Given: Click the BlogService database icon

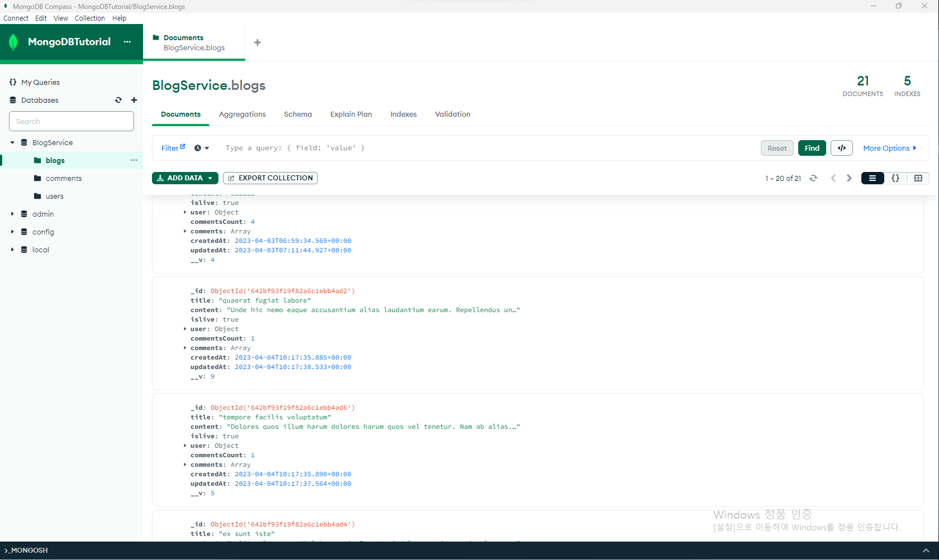Looking at the screenshot, I should click(x=24, y=142).
